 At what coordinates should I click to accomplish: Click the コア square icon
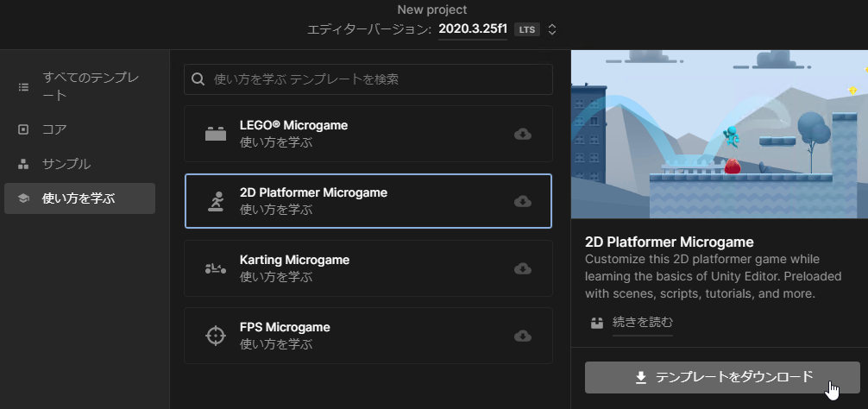tap(23, 129)
